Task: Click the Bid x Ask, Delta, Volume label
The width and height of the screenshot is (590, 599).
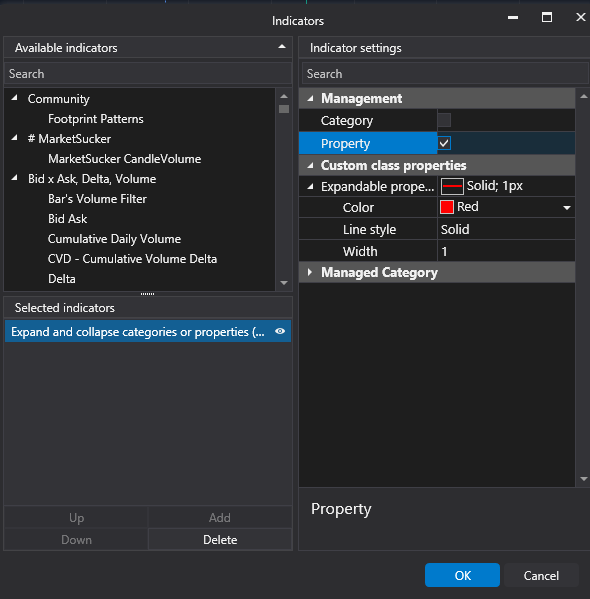Action: [92, 179]
